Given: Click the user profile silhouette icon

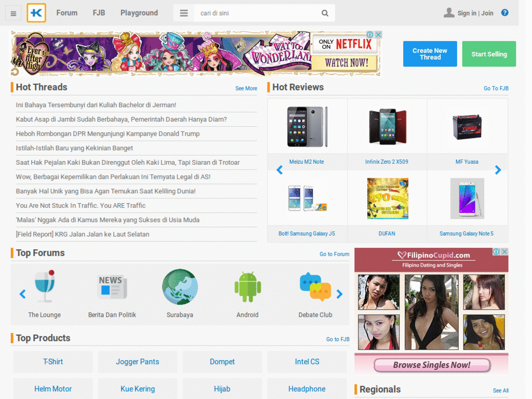Looking at the screenshot, I should (448, 13).
